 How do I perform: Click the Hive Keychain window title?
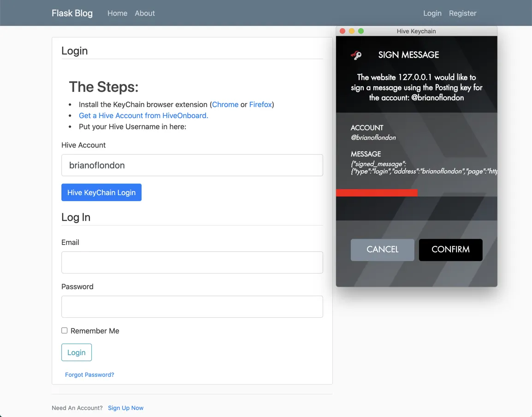(416, 31)
